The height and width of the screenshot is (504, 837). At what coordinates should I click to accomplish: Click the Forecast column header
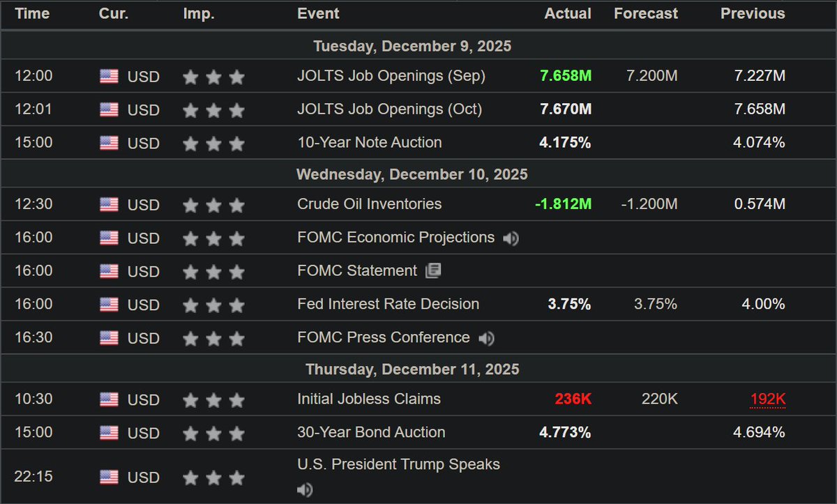pyautogui.click(x=646, y=13)
